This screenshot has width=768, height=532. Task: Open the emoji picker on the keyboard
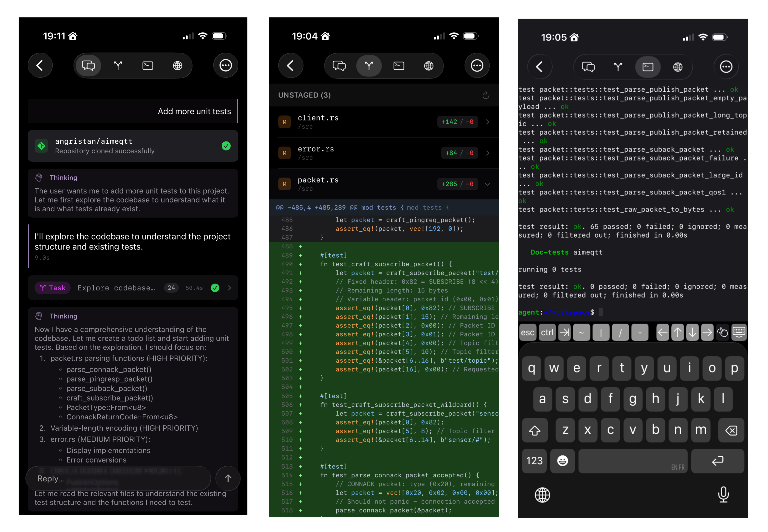[x=562, y=461]
